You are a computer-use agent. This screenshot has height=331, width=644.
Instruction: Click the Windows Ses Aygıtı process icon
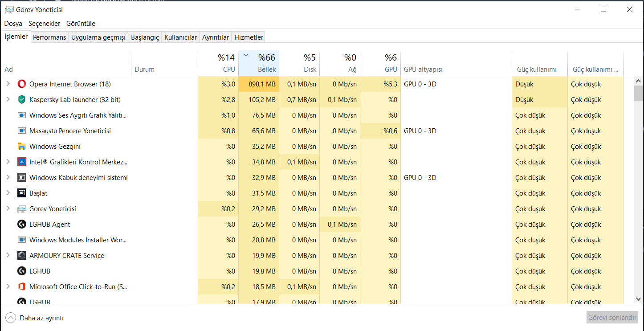click(22, 115)
